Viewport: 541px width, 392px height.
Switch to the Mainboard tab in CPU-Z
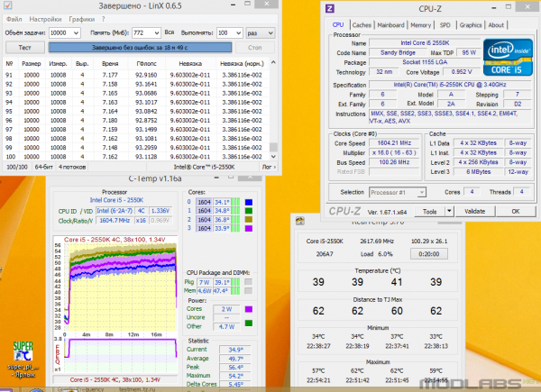[390, 25]
